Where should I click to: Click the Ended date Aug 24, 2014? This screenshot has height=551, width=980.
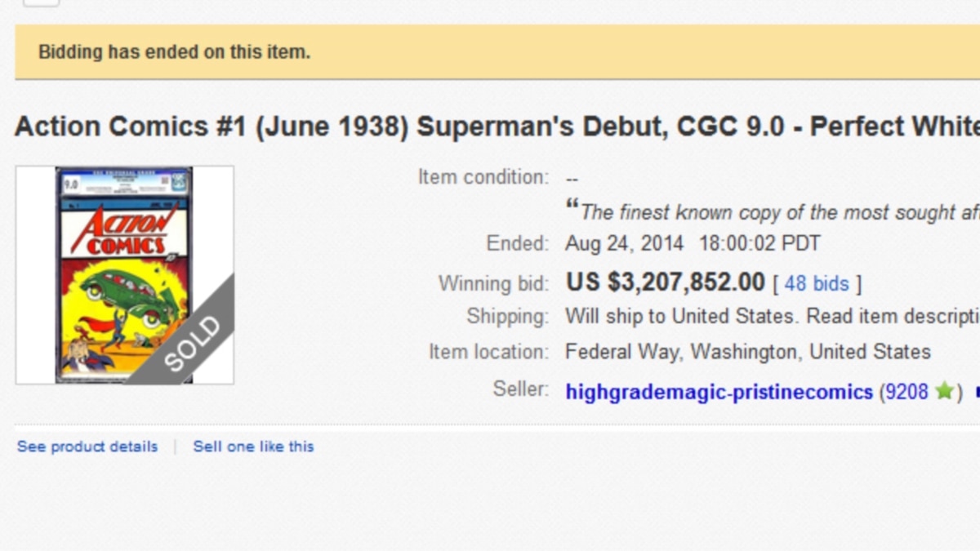pos(627,243)
